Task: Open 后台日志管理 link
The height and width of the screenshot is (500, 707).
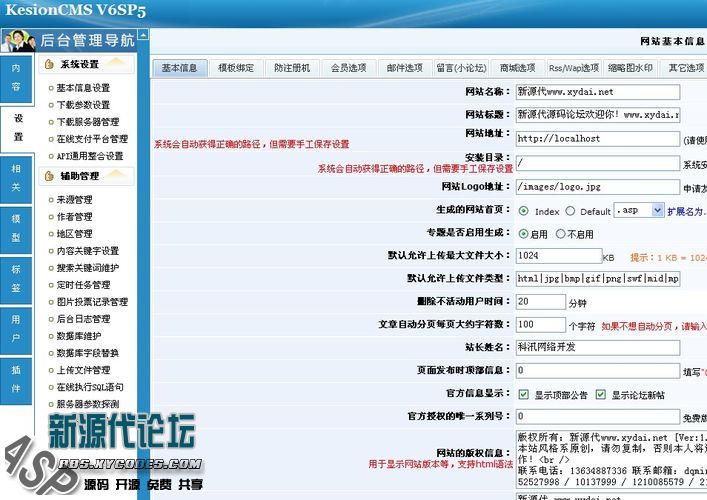Action: 83,319
